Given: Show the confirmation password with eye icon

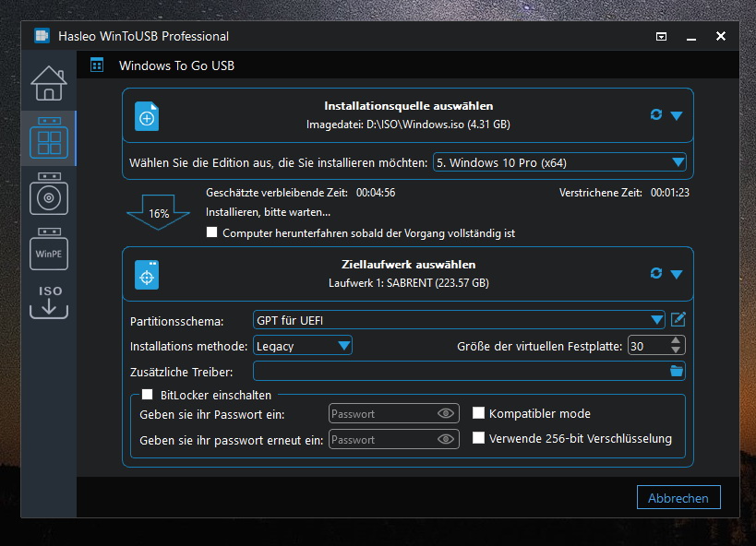Looking at the screenshot, I should pos(446,439).
